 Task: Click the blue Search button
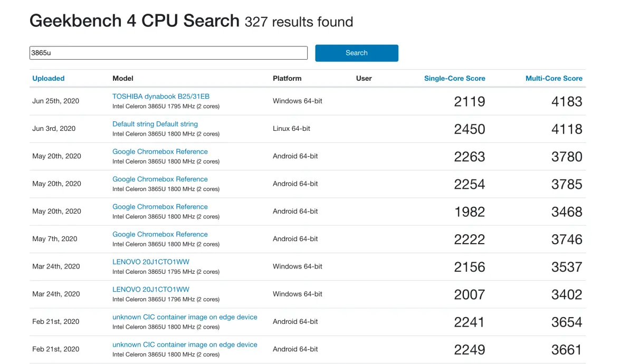pos(357,53)
